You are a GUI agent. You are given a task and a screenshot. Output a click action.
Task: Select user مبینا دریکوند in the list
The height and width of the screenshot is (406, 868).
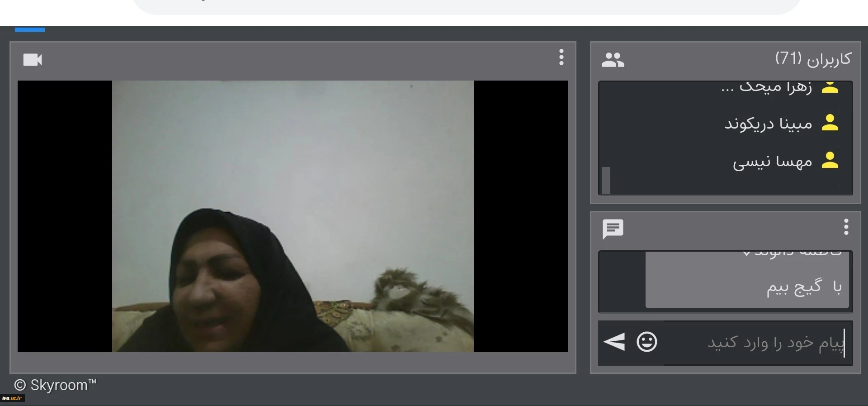click(x=768, y=124)
